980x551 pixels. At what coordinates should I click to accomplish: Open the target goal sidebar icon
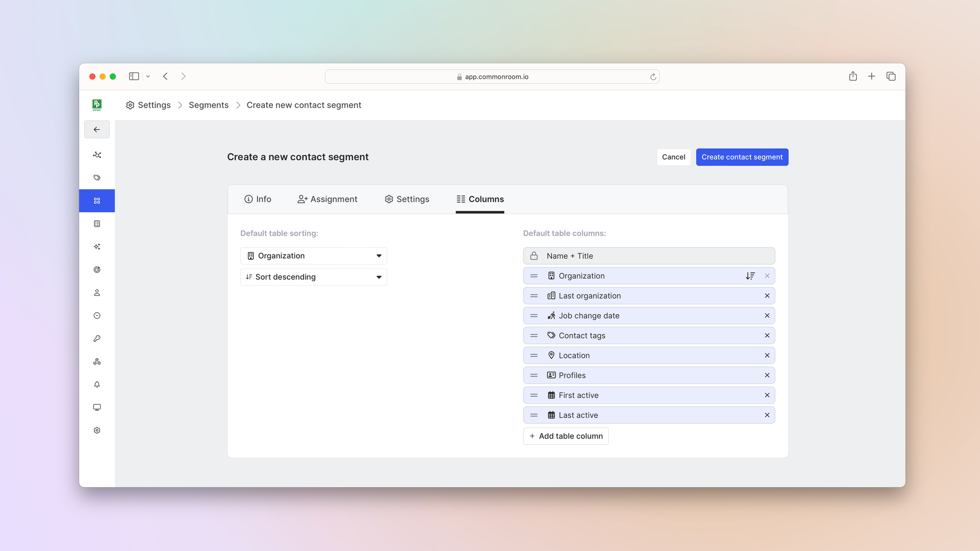97,270
